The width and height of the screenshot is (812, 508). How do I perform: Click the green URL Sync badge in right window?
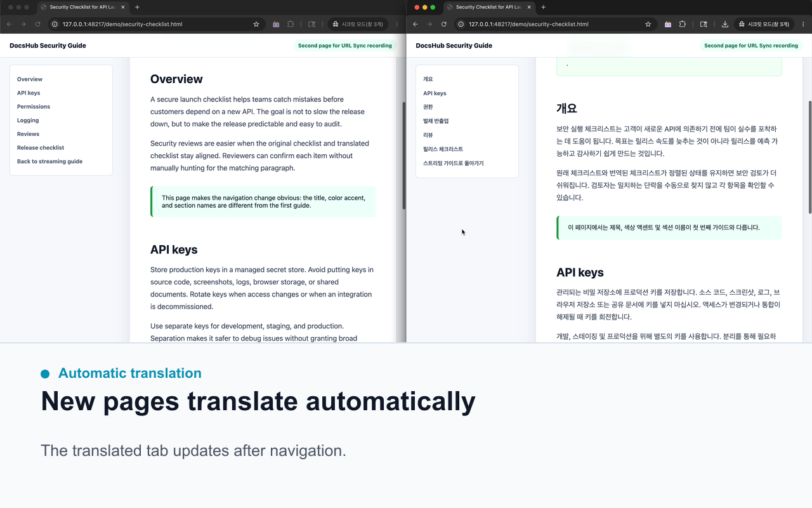(751, 46)
